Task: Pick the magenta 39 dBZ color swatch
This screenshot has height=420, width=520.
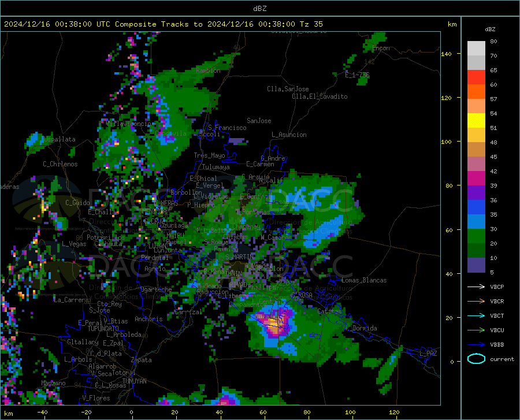Action: [x=476, y=179]
